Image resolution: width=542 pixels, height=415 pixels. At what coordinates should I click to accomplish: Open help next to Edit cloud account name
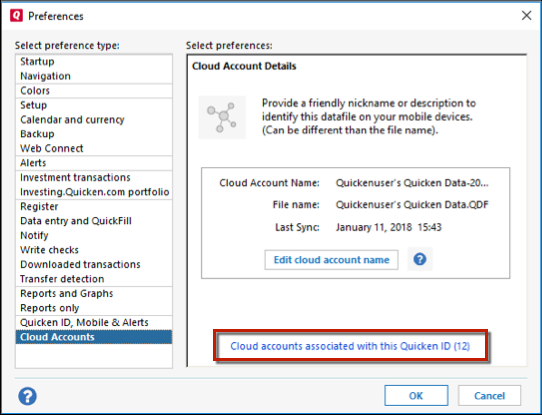pyautogui.click(x=420, y=259)
